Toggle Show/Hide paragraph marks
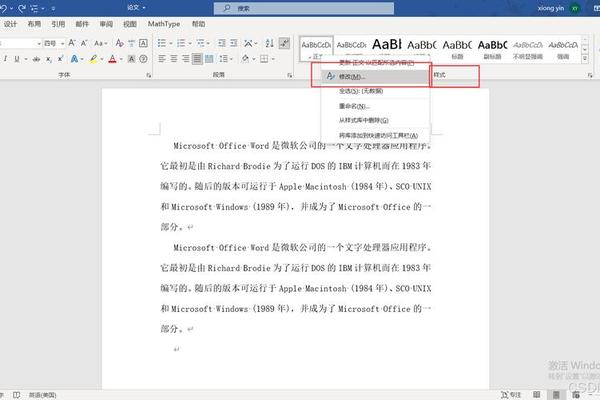 point(284,43)
